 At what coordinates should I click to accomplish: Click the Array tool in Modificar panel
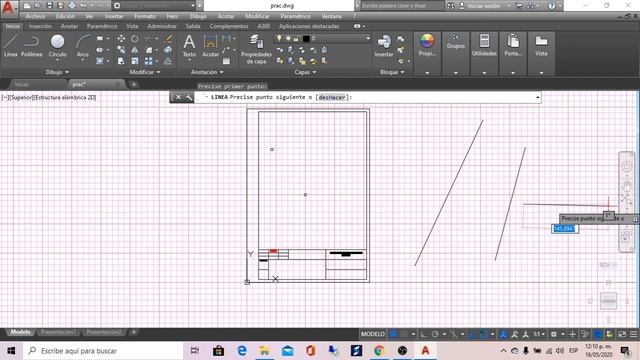coord(149,61)
